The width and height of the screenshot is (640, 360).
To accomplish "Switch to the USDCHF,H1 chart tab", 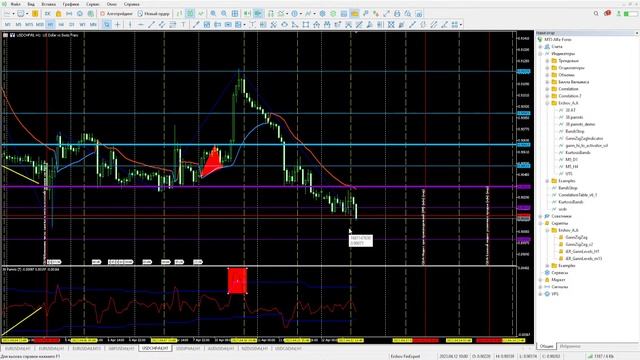I will (x=155, y=349).
